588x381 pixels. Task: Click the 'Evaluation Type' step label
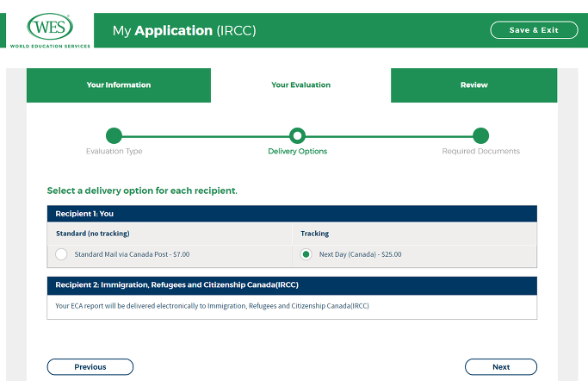tap(114, 151)
